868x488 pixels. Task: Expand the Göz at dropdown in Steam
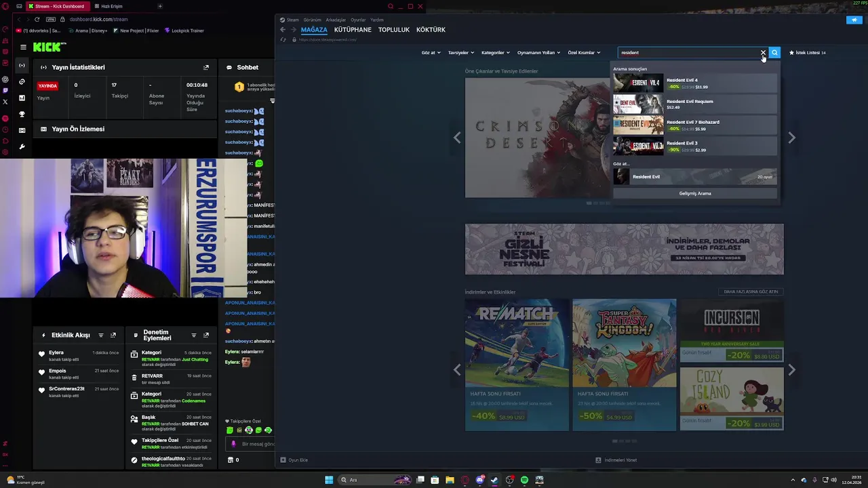(431, 52)
